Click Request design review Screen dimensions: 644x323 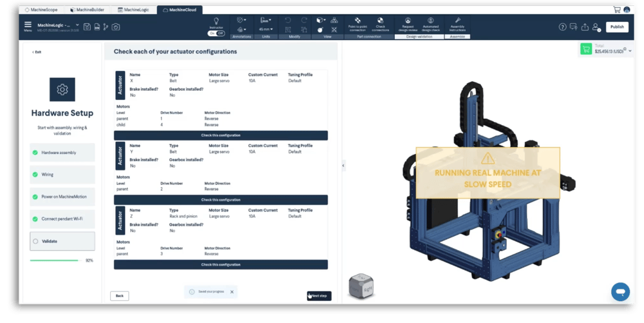click(408, 24)
